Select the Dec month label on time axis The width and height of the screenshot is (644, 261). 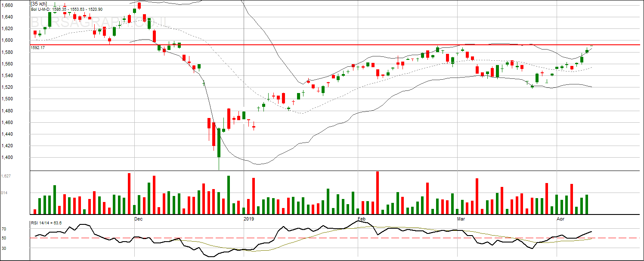point(138,219)
